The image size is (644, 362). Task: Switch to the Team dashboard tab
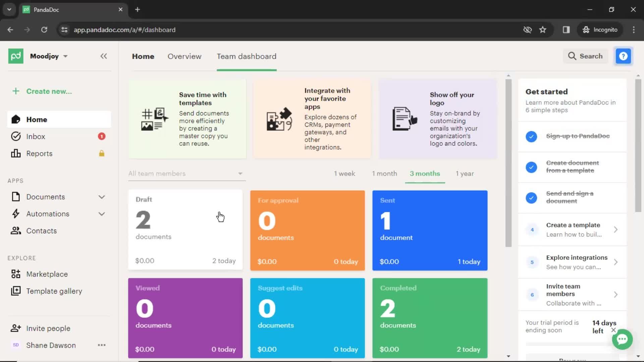pos(246,56)
